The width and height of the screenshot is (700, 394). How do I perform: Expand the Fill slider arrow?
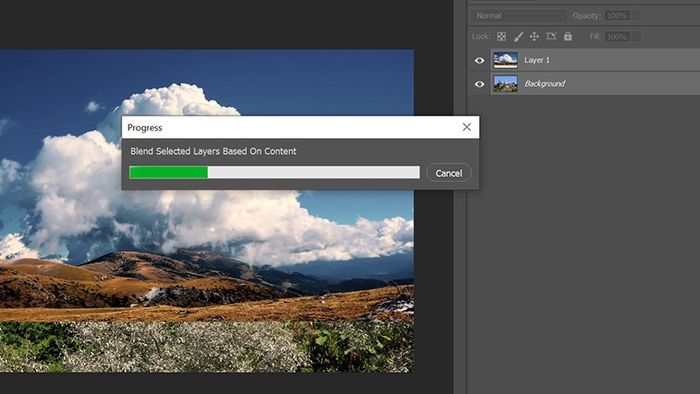(637, 37)
